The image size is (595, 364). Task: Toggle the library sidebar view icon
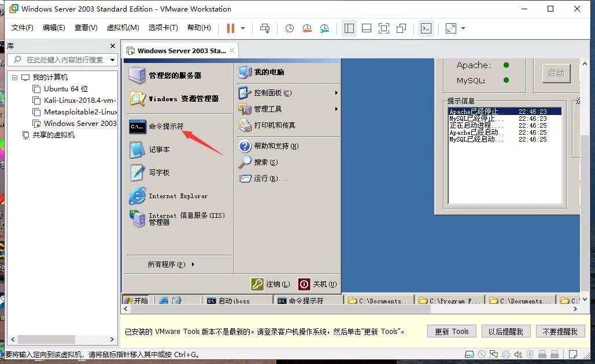(x=349, y=28)
